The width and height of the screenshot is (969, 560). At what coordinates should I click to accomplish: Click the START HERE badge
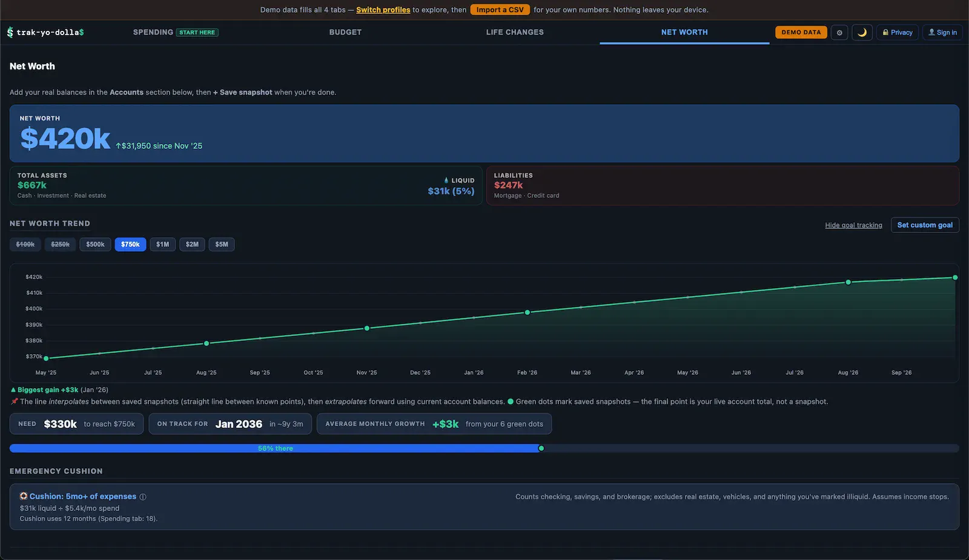(197, 33)
